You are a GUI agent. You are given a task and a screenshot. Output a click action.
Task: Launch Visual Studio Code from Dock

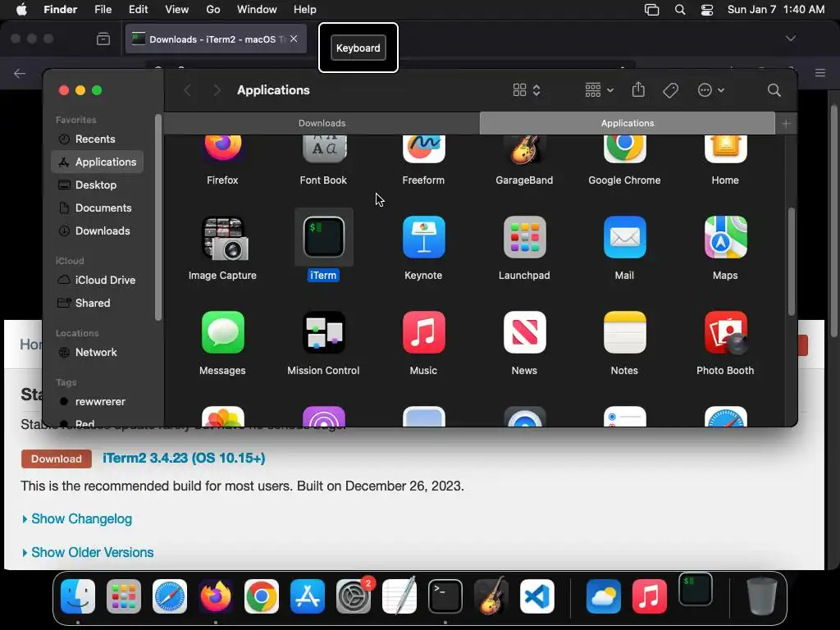537,596
